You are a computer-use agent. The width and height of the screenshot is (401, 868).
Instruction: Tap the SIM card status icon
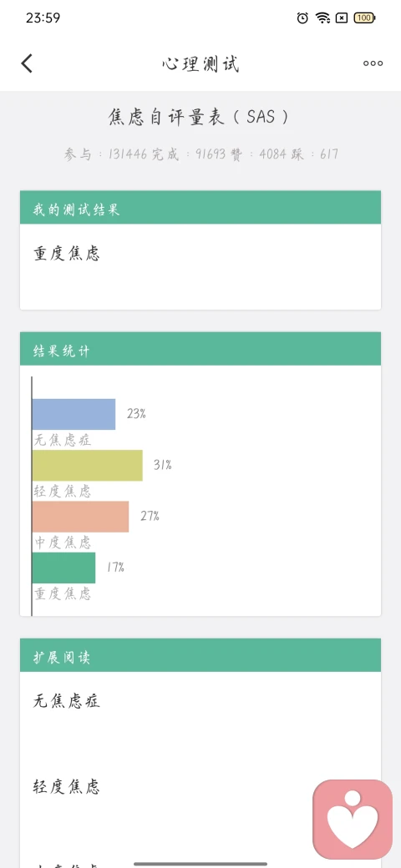343,18
